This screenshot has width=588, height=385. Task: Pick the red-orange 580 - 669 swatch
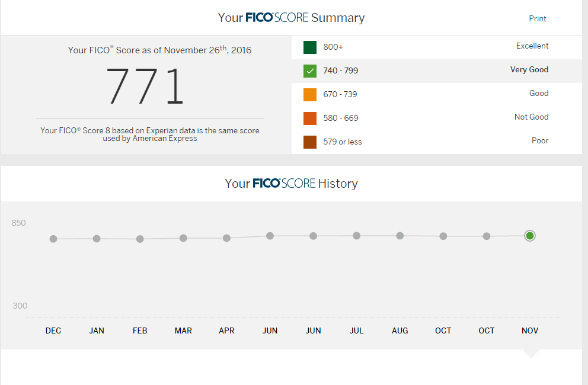coord(310,118)
